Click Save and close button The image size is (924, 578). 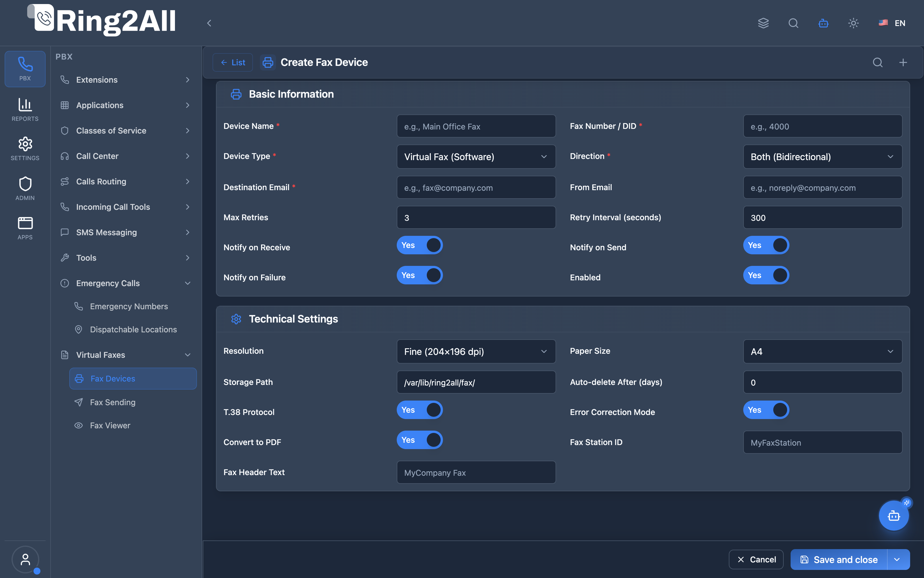click(x=839, y=560)
